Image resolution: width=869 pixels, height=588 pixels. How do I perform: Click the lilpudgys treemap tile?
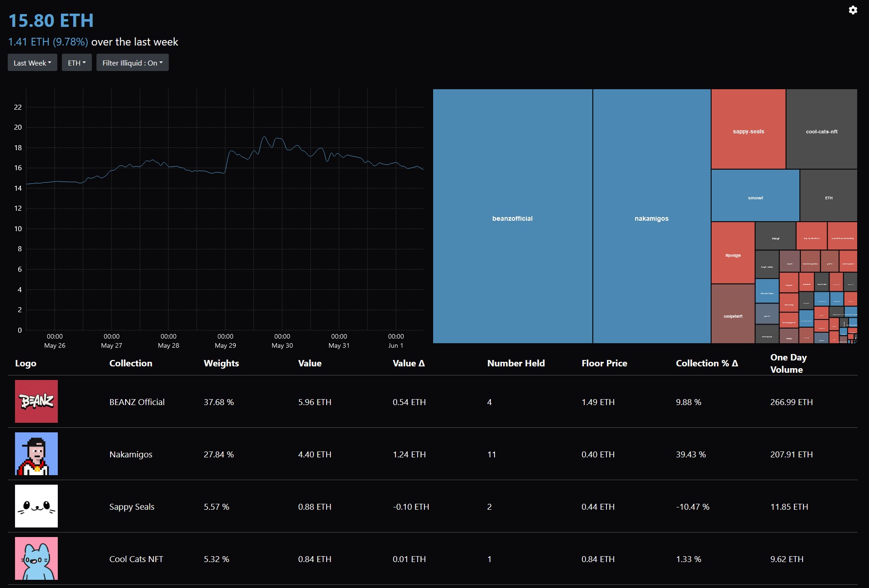coord(733,255)
